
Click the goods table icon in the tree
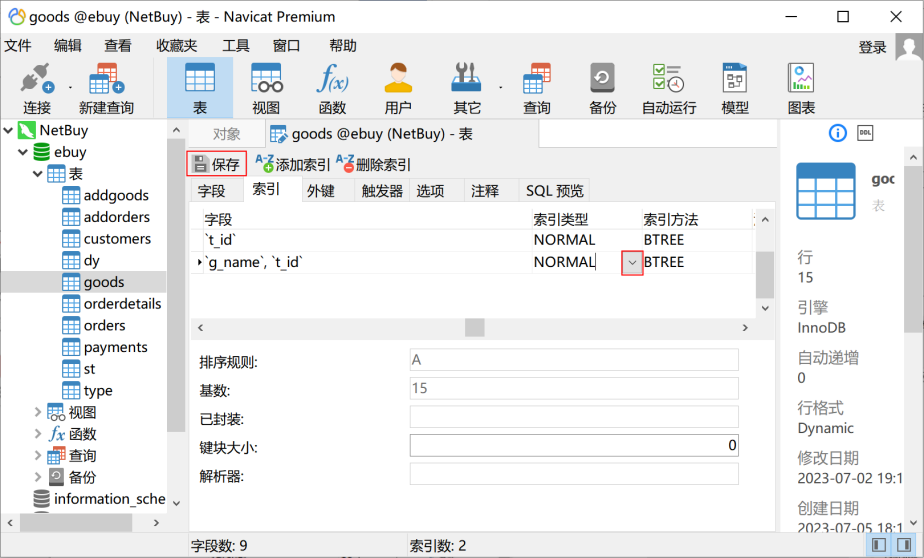point(71,282)
